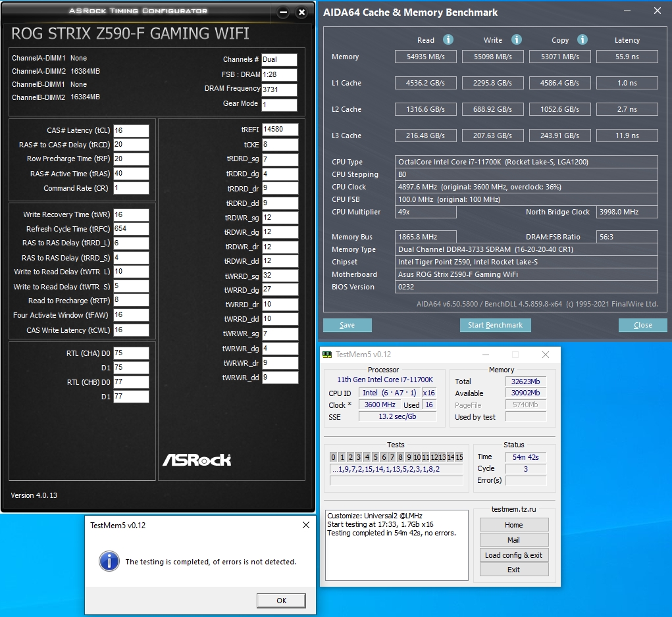Click the testmem.tz.ru link label

(513, 509)
